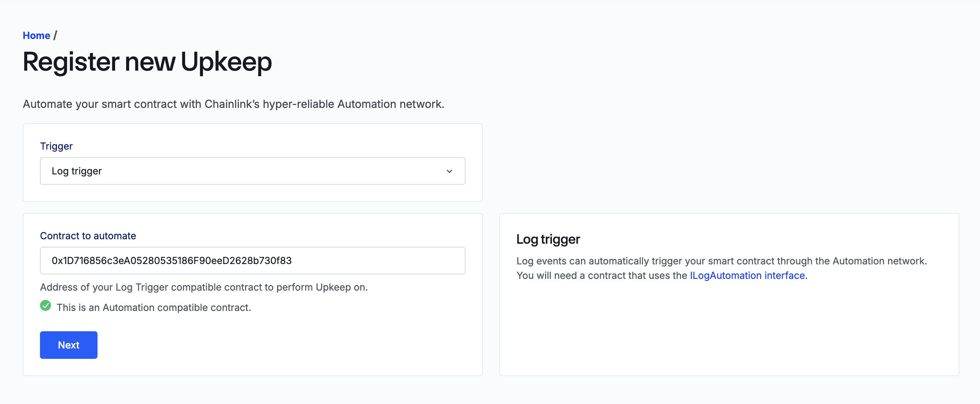980x404 pixels.
Task: Click the address helper text under input
Action: tap(204, 287)
